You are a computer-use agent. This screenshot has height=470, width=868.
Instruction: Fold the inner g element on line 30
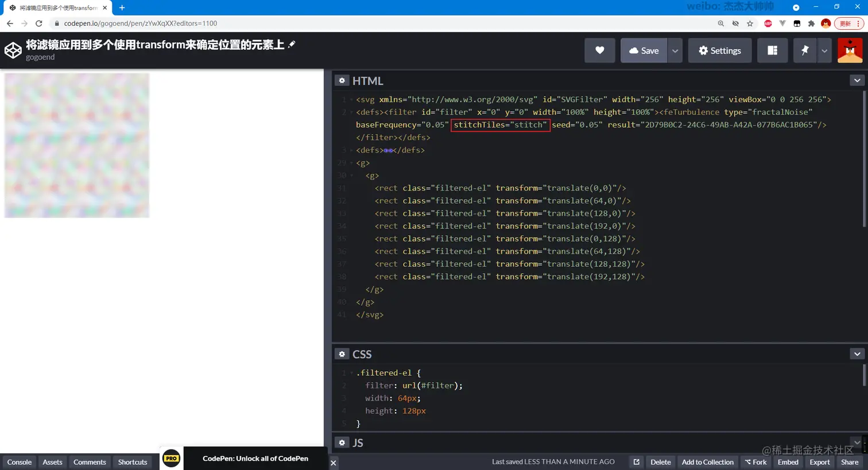(x=351, y=176)
